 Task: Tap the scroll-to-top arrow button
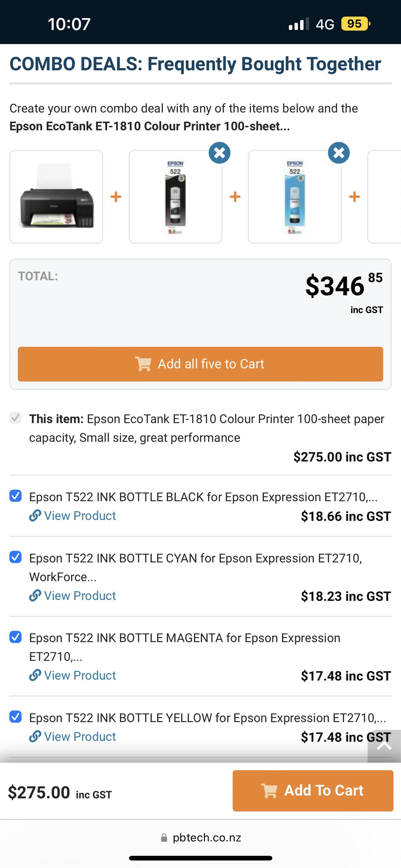(x=384, y=746)
